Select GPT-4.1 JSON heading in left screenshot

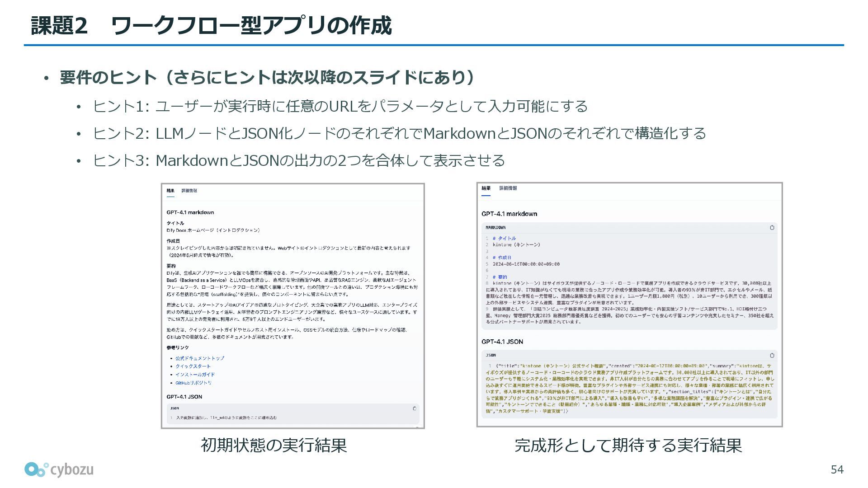(x=184, y=397)
